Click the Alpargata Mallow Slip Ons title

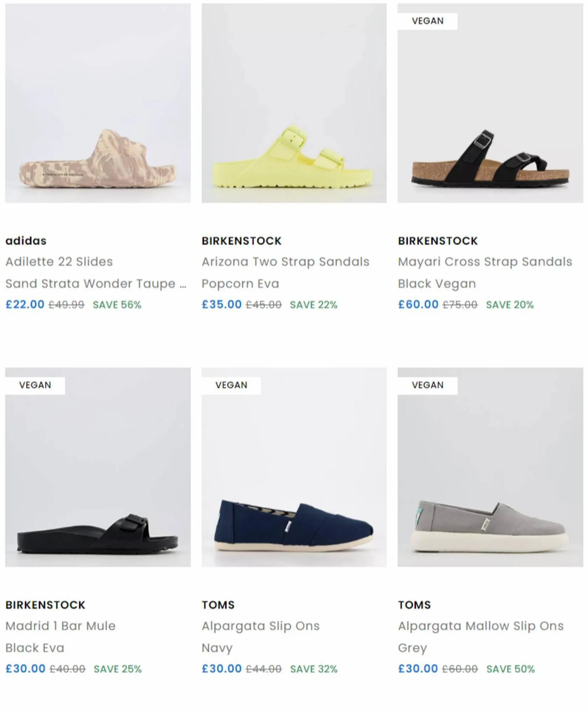pos(481,626)
